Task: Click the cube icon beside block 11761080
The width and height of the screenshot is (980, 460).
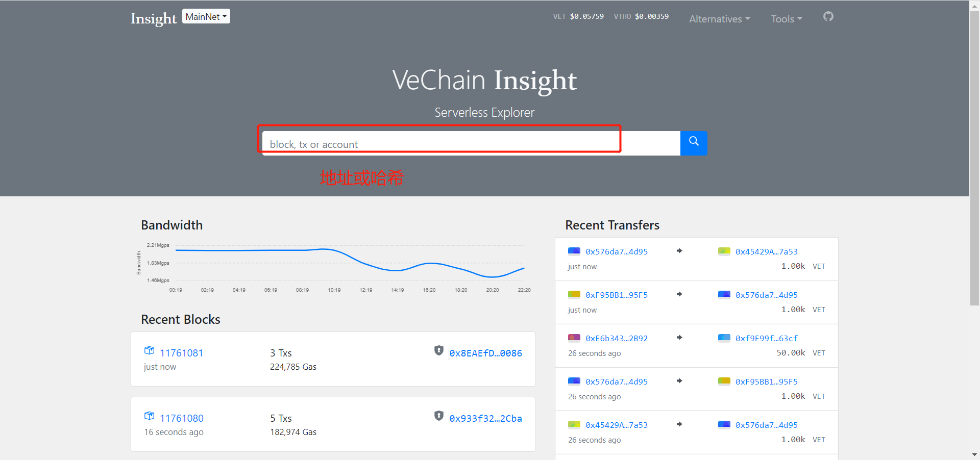Action: point(149,416)
